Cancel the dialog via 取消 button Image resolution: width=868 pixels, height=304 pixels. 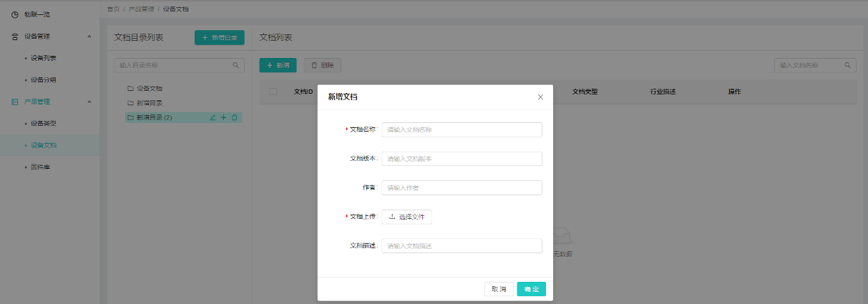pyautogui.click(x=499, y=289)
